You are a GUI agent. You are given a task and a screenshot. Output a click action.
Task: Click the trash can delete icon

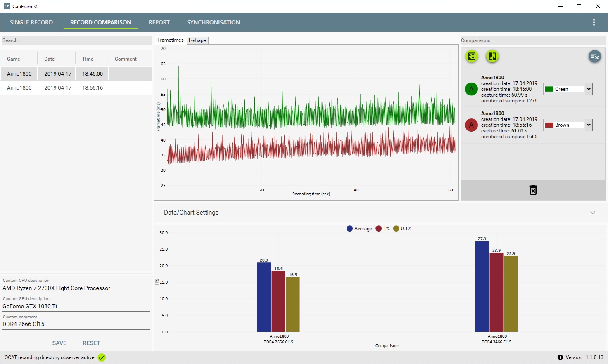coord(533,190)
